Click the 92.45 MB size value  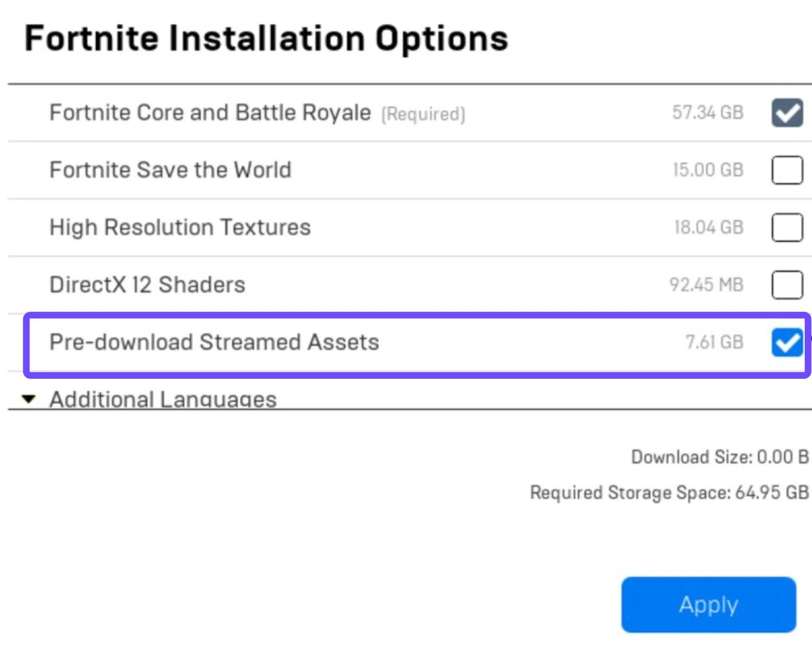(706, 285)
